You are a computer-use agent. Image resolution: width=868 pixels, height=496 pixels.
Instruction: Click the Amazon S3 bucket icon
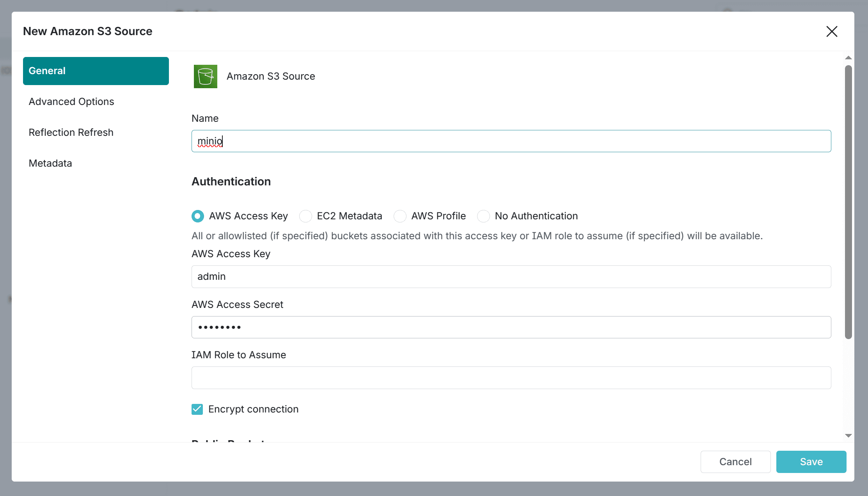(x=206, y=76)
